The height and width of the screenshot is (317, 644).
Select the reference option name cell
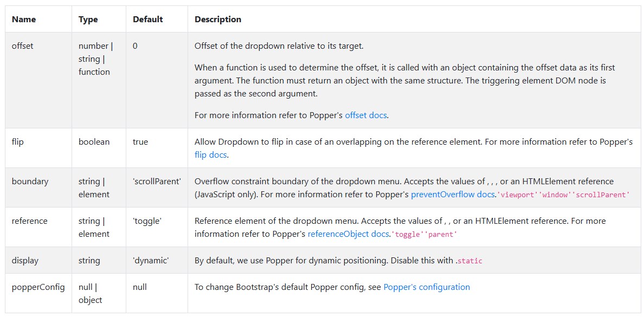[x=30, y=221]
